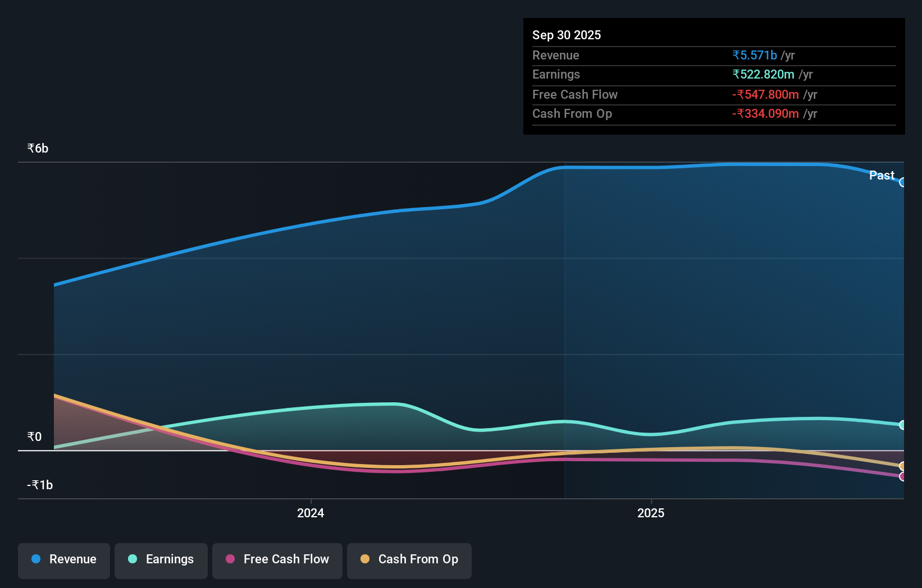Toggle the Free Cash Flow series visibility
The width and height of the screenshot is (922, 588).
[277, 559]
